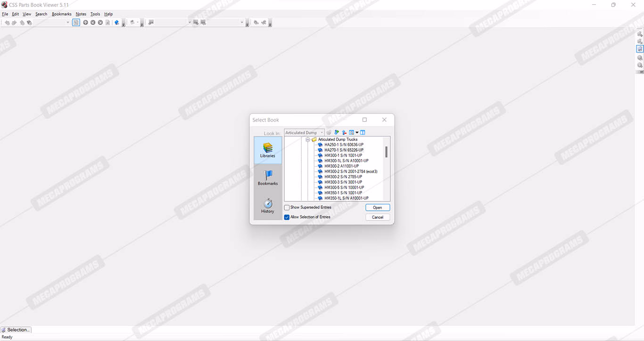Open the Bookmarks flag panel
The image size is (644, 341).
[x=268, y=177]
